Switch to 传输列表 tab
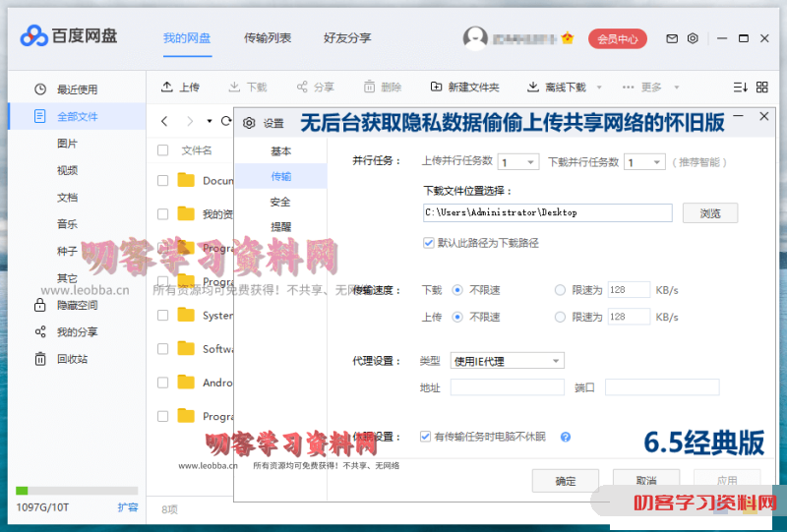Screen dimensions: 787x532 coord(268,38)
